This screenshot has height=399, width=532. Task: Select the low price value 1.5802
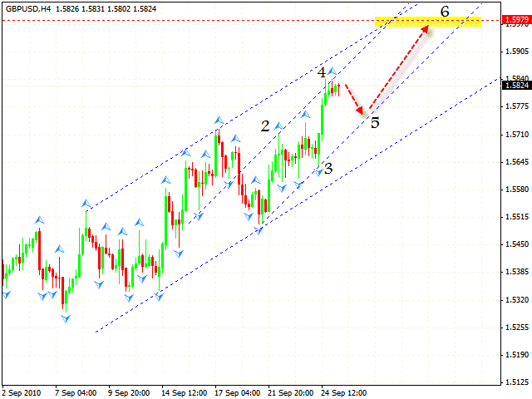118,9
